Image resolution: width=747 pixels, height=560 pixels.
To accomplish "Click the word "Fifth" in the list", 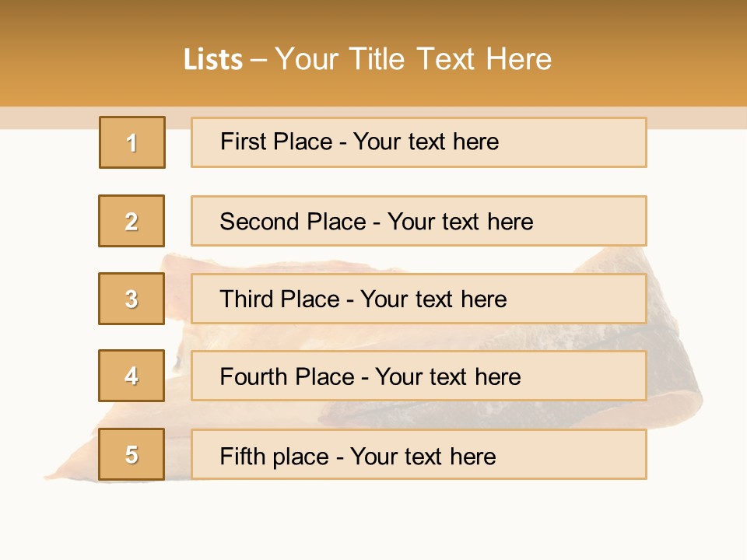I will pyautogui.click(x=241, y=456).
